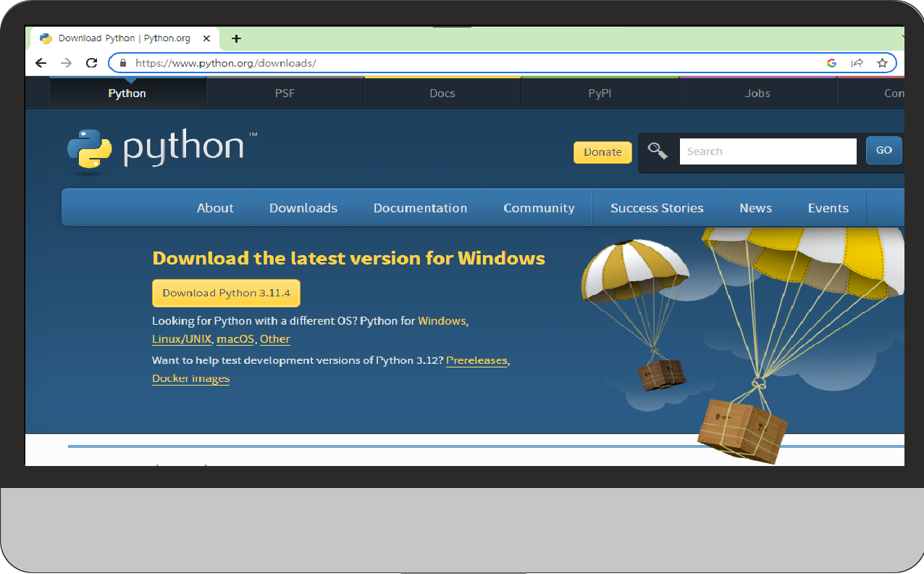Click the Python logo image
924x574 pixels.
coord(162,151)
